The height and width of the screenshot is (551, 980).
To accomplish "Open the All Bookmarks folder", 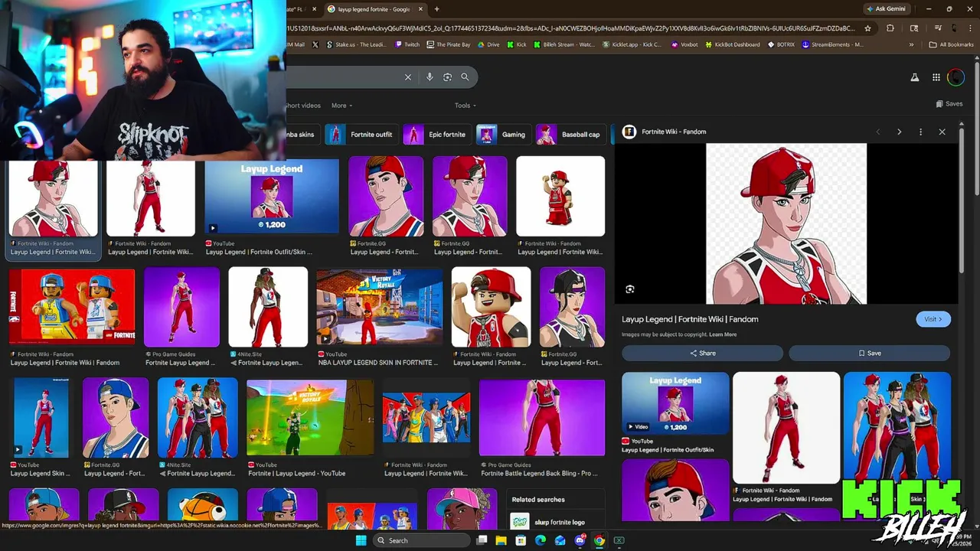I will coord(951,44).
